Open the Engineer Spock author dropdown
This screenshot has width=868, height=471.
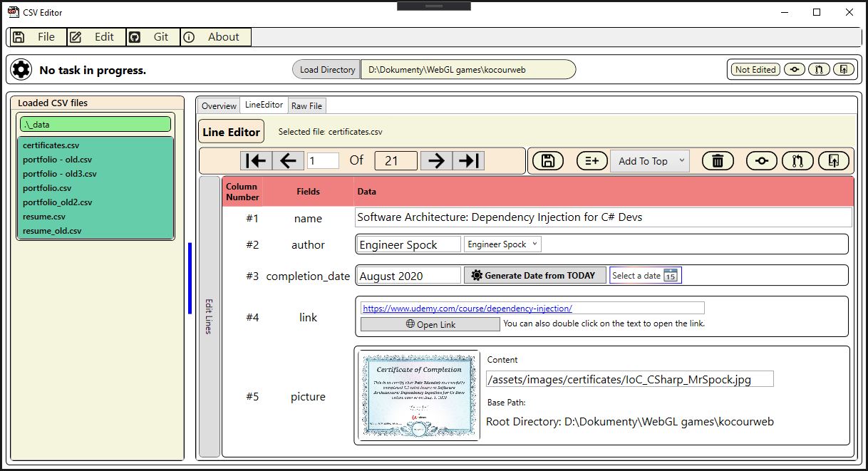pos(535,244)
